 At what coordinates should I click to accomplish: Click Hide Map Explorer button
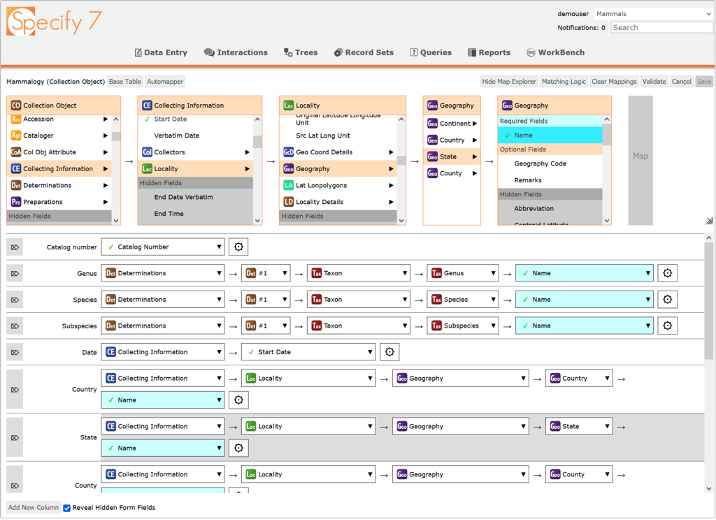pyautogui.click(x=509, y=82)
